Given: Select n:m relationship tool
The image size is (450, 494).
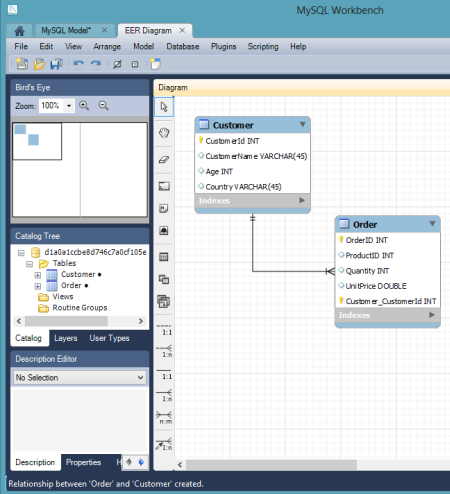Looking at the screenshot, I should pyautogui.click(x=164, y=418).
